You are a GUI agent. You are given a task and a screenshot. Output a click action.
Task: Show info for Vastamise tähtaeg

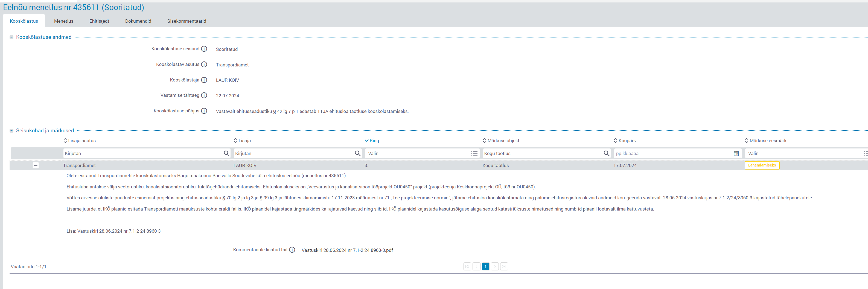coord(204,95)
